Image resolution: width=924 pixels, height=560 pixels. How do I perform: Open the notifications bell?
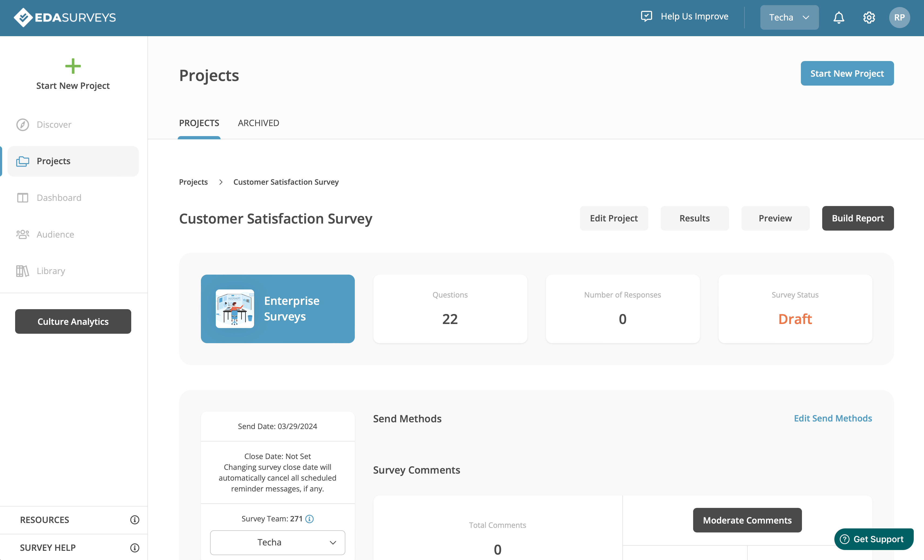[x=839, y=17]
